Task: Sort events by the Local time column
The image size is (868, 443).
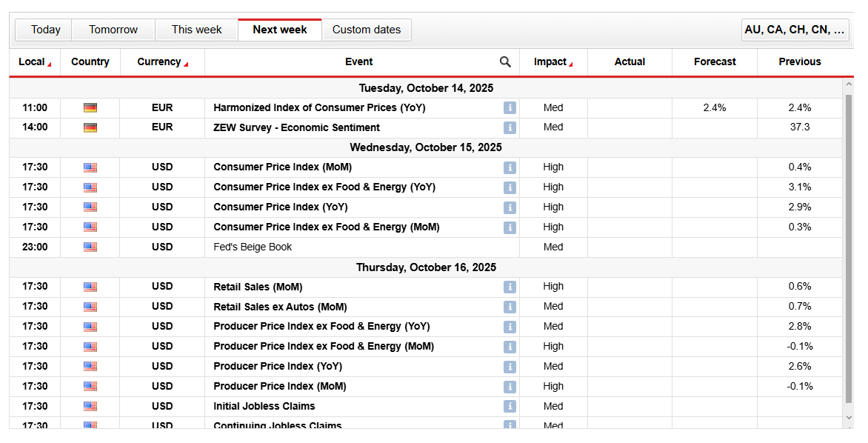Action: click(33, 61)
